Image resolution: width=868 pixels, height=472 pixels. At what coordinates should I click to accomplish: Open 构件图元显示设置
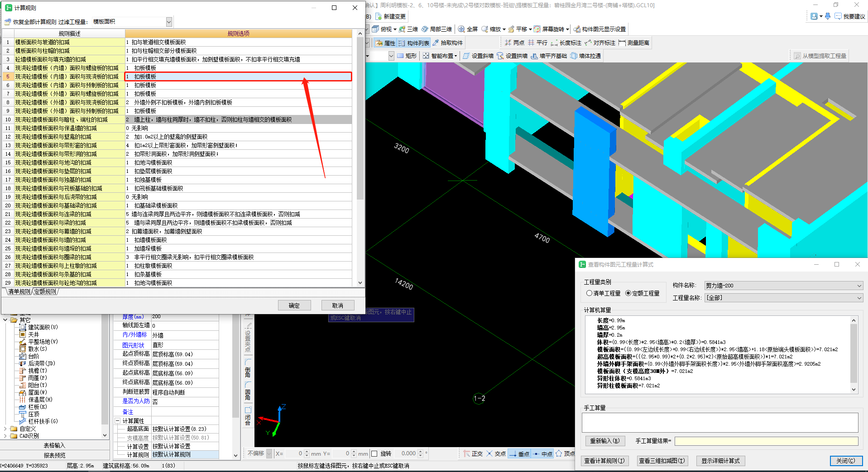click(x=599, y=29)
